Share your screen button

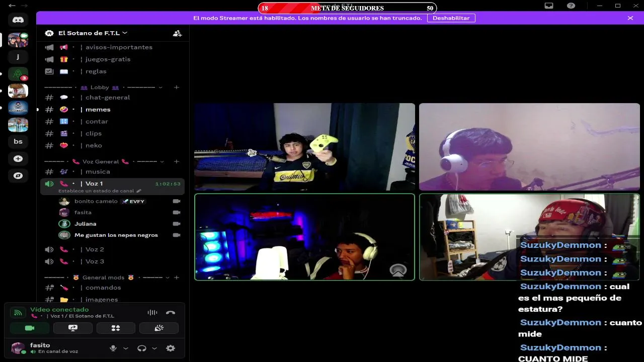coord(73,328)
